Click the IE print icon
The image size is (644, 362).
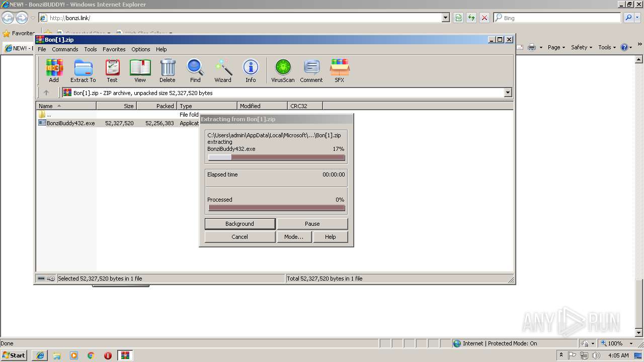click(532, 47)
